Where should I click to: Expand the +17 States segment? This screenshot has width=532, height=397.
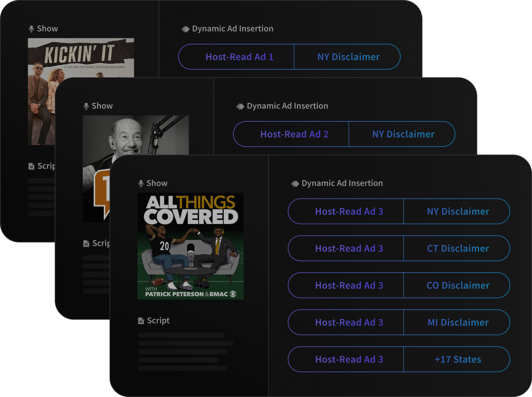pos(457,360)
